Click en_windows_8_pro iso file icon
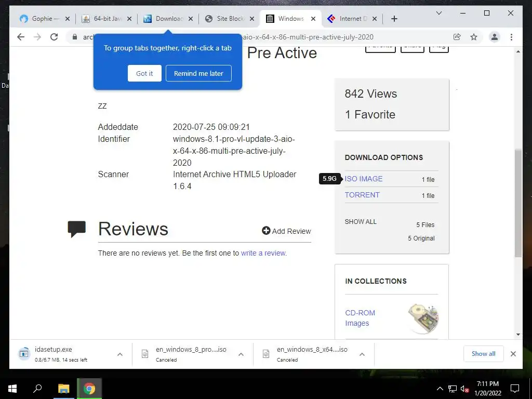 145,354
